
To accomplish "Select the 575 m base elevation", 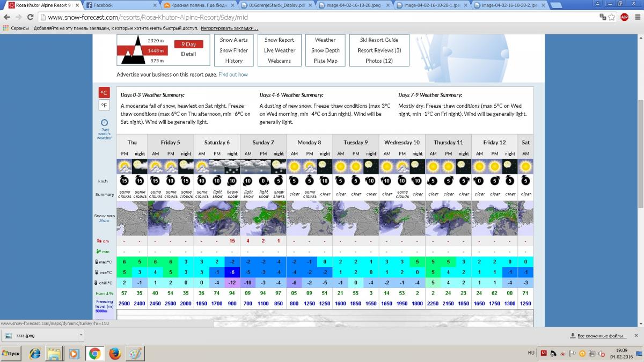I will click(x=157, y=61).
